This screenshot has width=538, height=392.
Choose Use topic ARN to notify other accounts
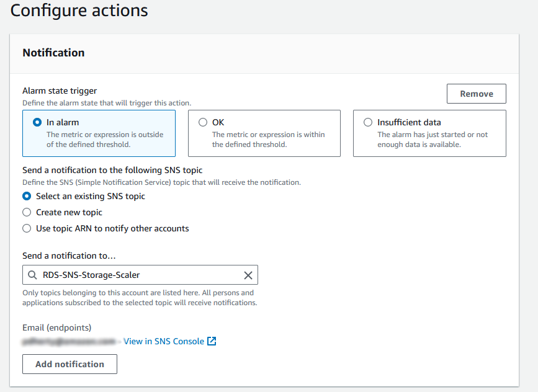pos(27,228)
